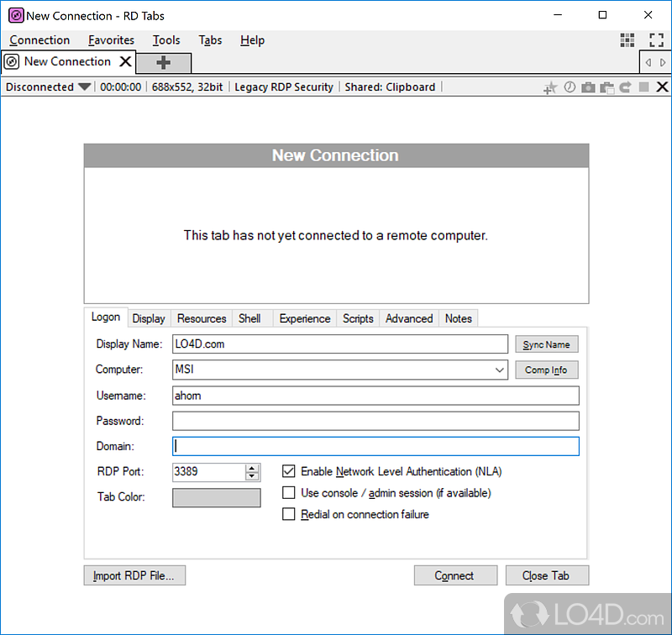Close the New Connection tab with X
Image resolution: width=672 pixels, height=635 pixels.
[125, 61]
